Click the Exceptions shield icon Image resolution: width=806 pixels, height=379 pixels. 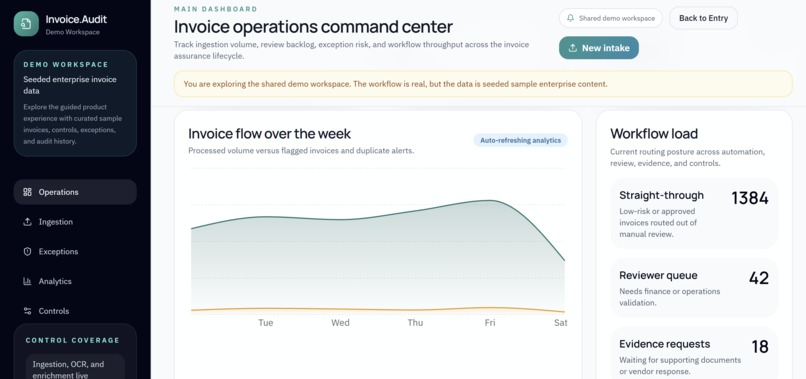point(27,251)
